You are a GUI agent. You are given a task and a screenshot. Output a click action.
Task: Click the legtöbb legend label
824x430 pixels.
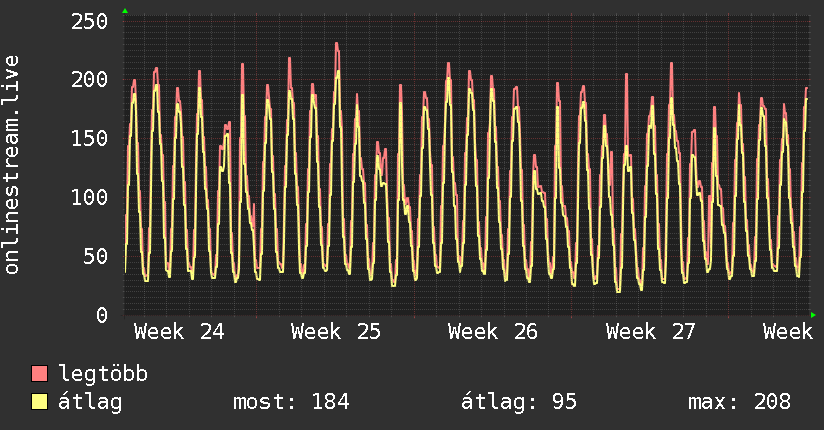(x=103, y=374)
